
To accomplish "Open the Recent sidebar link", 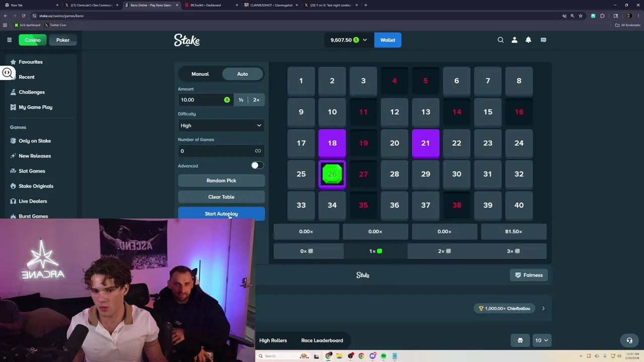I will point(27,77).
